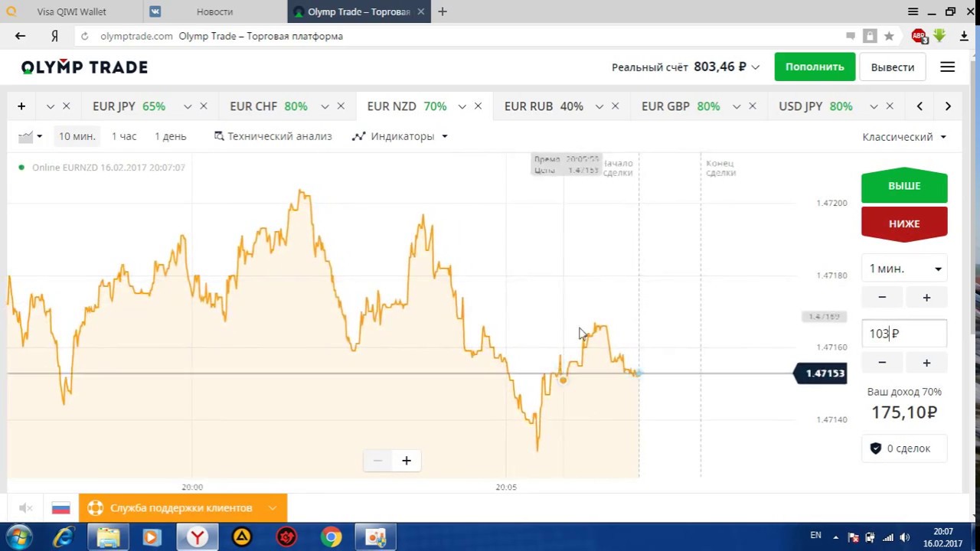Viewport: 980px width, 551px height.
Task: Switch to USD JPY asset tab
Action: point(815,106)
